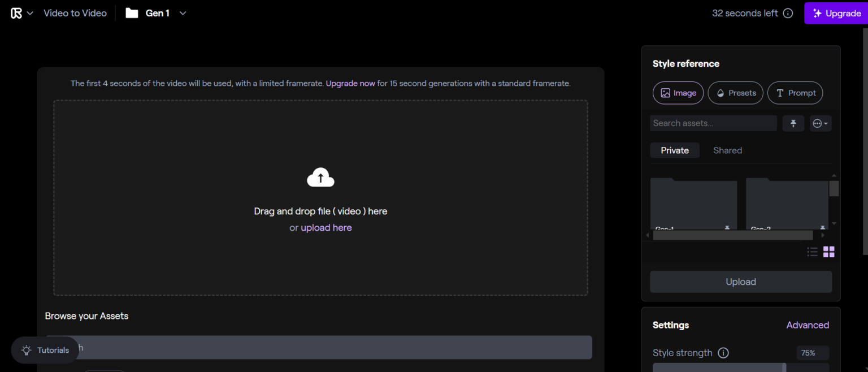Click the cloud upload icon

point(320,178)
